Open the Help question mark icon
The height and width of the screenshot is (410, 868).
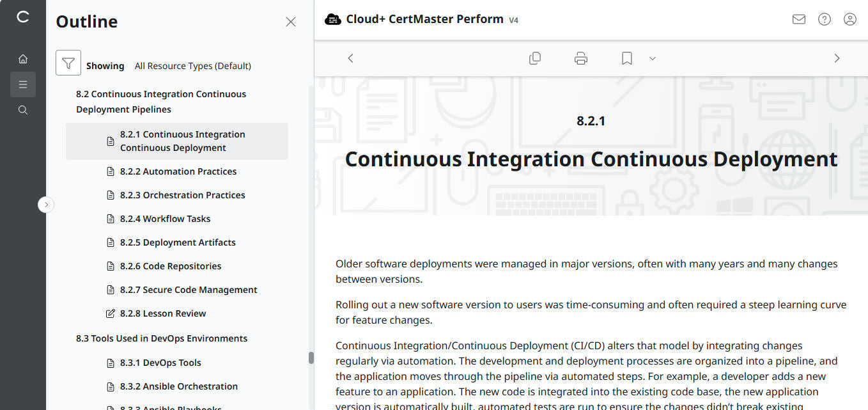824,19
